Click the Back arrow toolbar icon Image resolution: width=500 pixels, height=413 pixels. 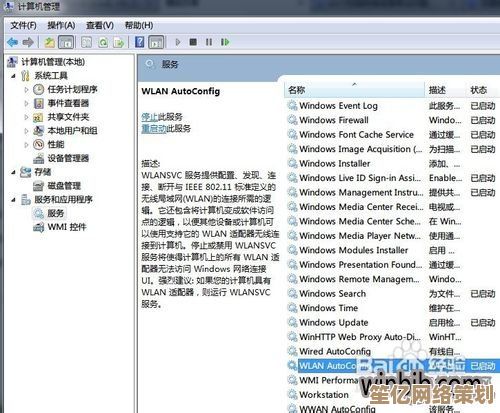[x=13, y=42]
